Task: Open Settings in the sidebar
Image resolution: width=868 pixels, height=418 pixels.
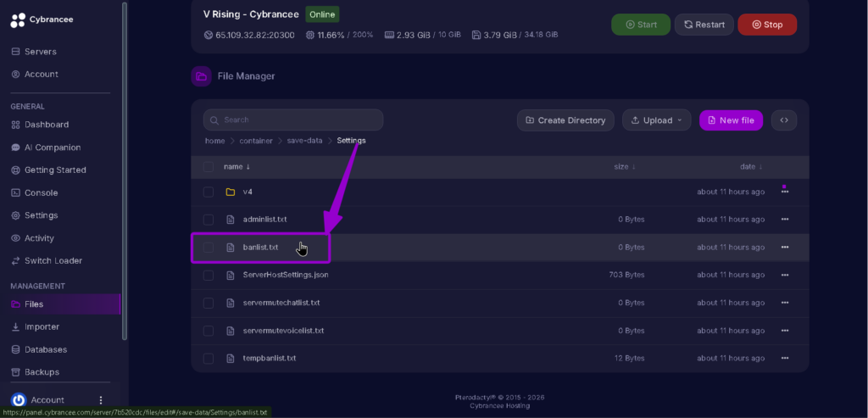Action: tap(34, 215)
